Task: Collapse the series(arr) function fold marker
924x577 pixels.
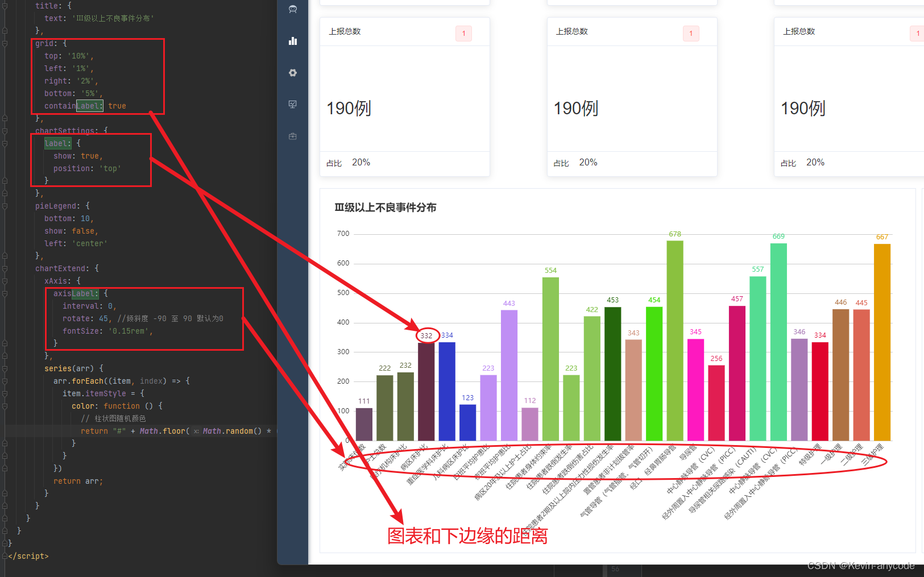Action: tap(5, 368)
